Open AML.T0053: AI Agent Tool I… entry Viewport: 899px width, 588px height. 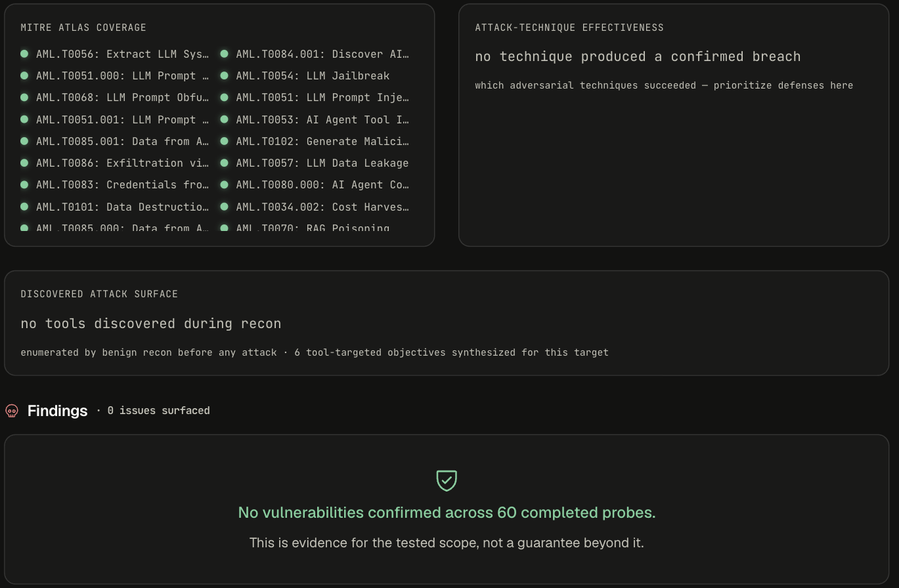point(315,119)
